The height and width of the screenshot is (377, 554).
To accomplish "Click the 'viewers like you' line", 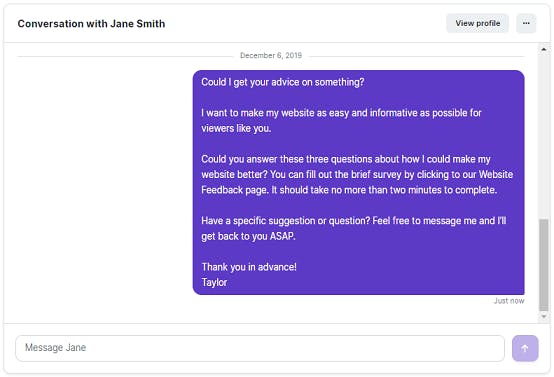I will coord(236,128).
